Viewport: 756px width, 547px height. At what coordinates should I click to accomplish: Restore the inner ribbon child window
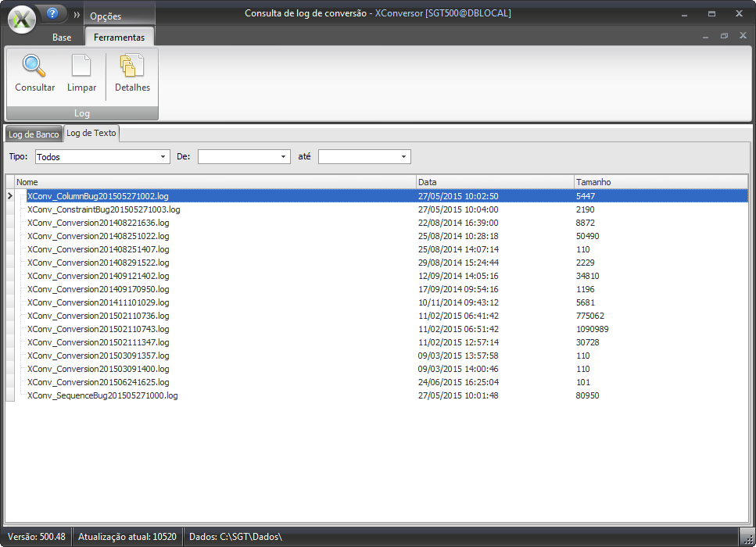pos(724,36)
